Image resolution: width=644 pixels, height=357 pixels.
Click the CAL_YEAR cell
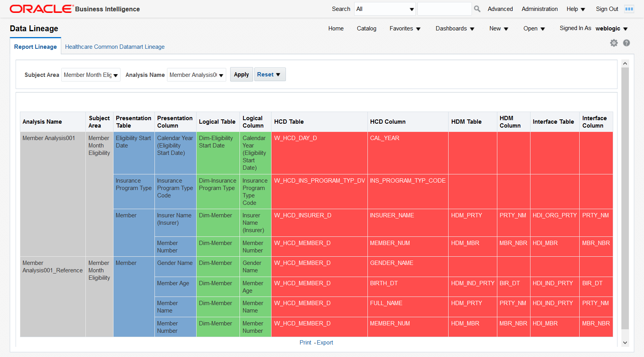(x=408, y=153)
